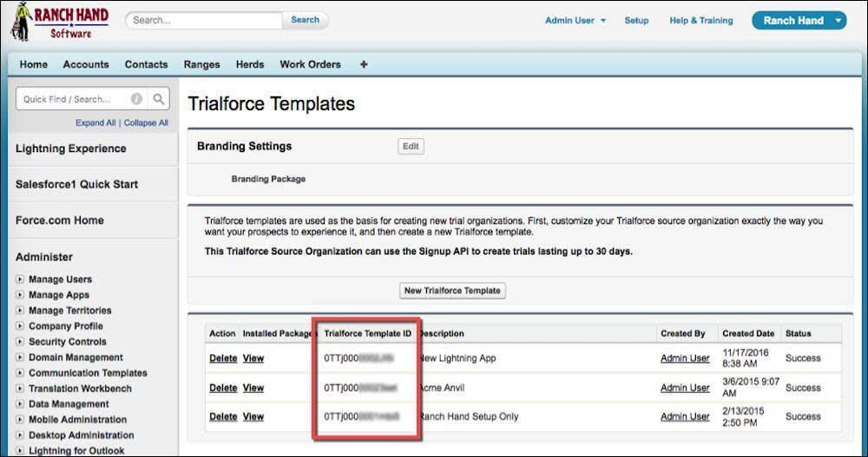
Task: Click the 'Acme Anvil' description cell
Action: pyautogui.click(x=442, y=387)
